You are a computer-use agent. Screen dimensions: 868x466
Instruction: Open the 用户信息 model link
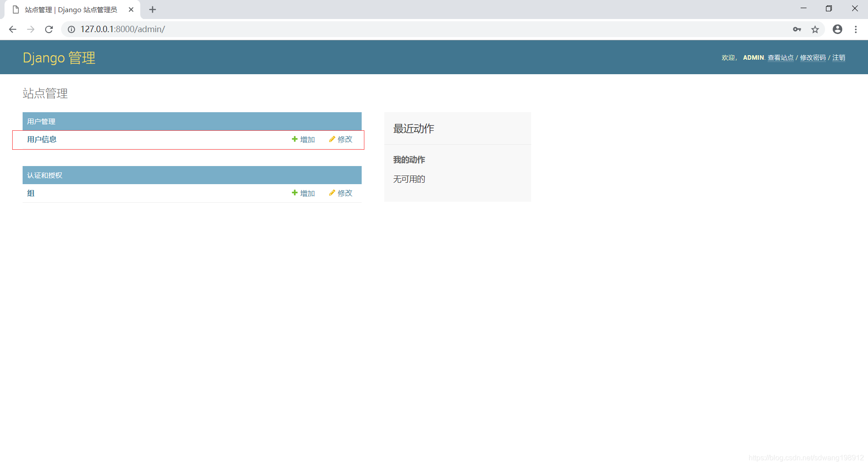(42, 139)
